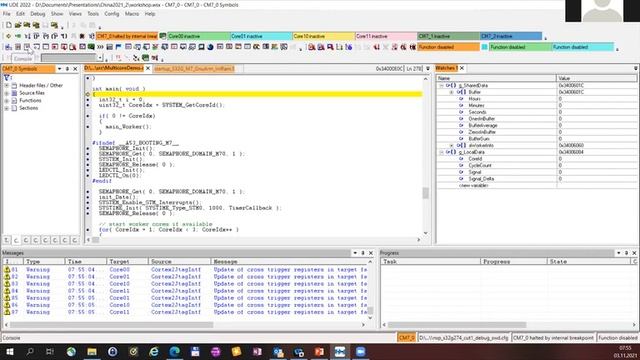Select Core00 inactive status button

tap(199, 36)
